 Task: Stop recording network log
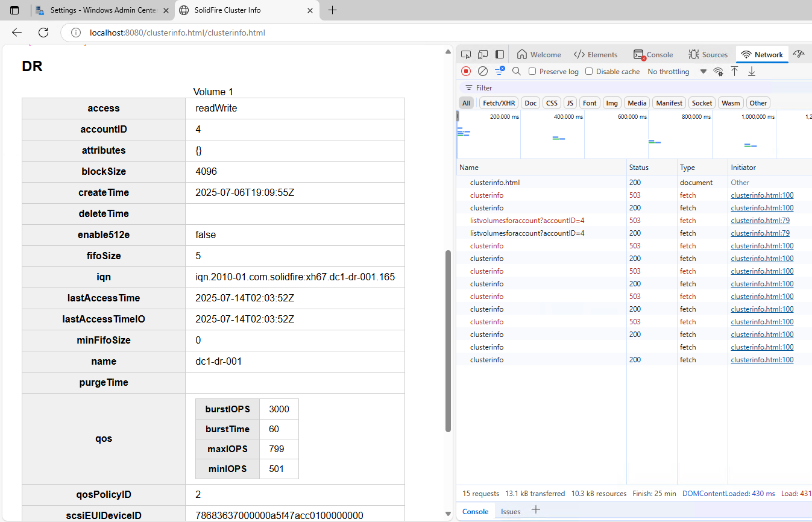coord(466,71)
